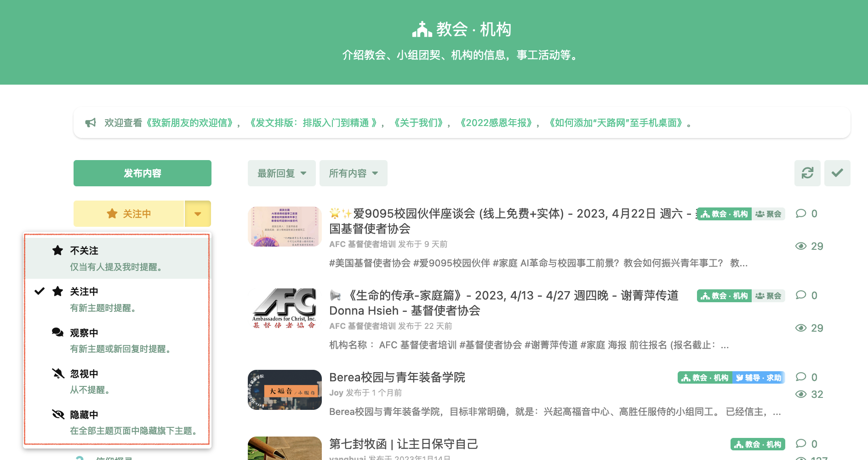Collapse the subscription dropdown arrow
This screenshot has width=868, height=460.
point(198,214)
